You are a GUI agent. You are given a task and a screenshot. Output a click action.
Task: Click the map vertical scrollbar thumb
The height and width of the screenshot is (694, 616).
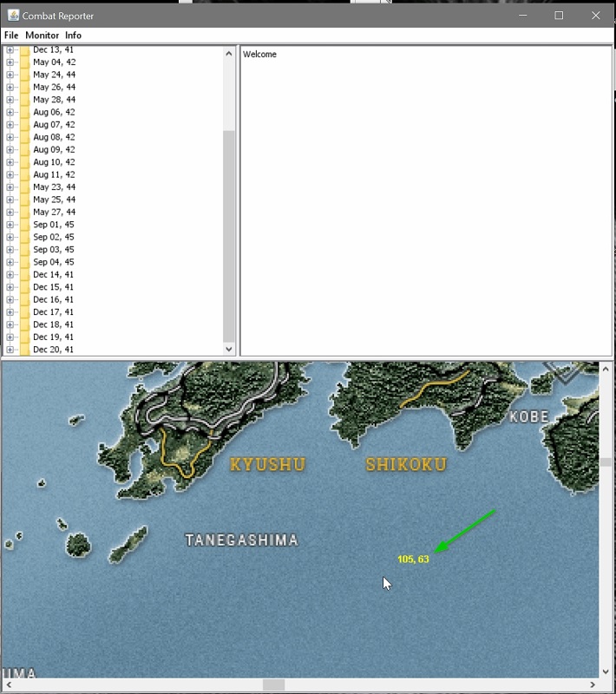(x=606, y=462)
